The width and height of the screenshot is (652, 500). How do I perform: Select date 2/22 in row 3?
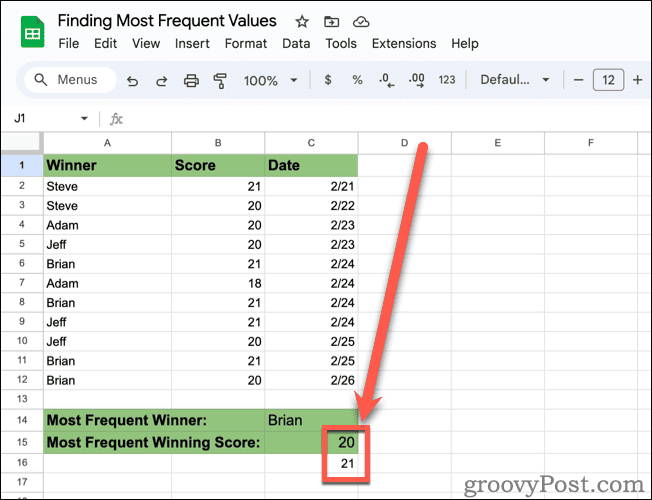311,205
